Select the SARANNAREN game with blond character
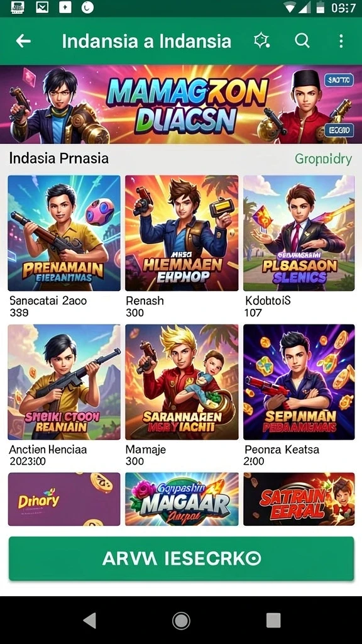 (x=182, y=382)
